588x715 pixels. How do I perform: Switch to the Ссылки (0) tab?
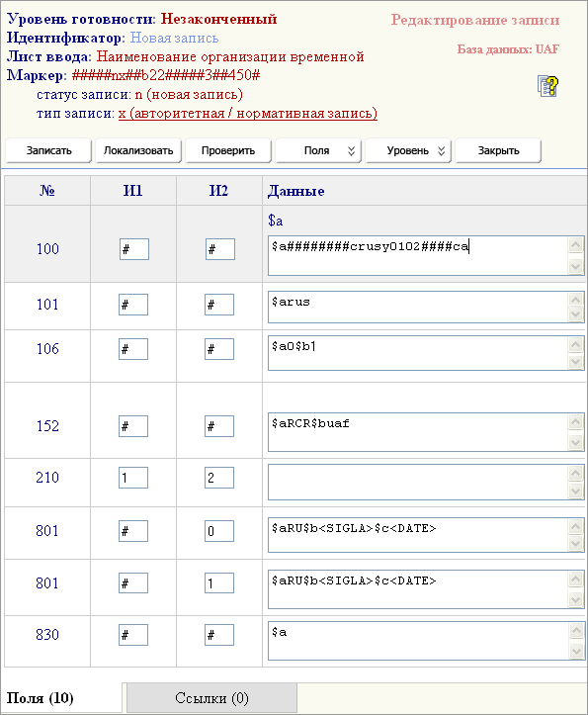tap(211, 698)
